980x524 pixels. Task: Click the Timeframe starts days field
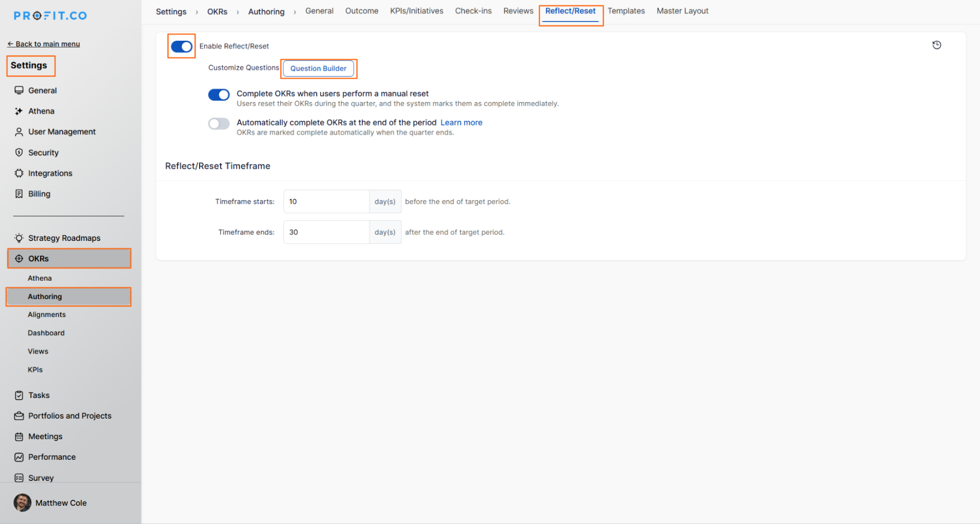326,202
